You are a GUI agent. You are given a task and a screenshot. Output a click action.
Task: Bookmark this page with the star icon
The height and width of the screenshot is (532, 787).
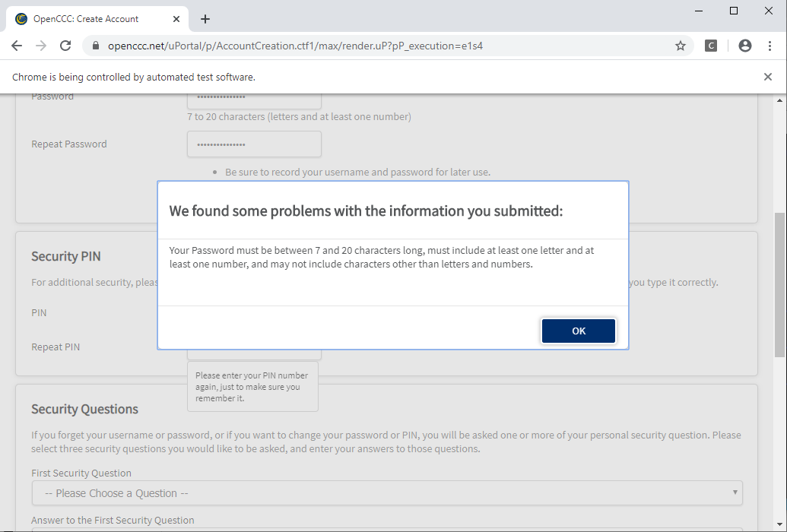(681, 46)
